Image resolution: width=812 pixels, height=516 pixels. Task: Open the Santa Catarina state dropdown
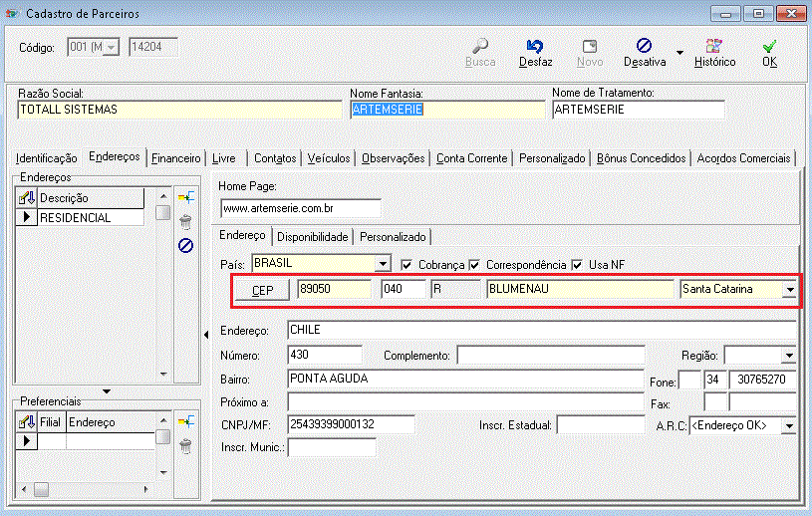pos(789,290)
